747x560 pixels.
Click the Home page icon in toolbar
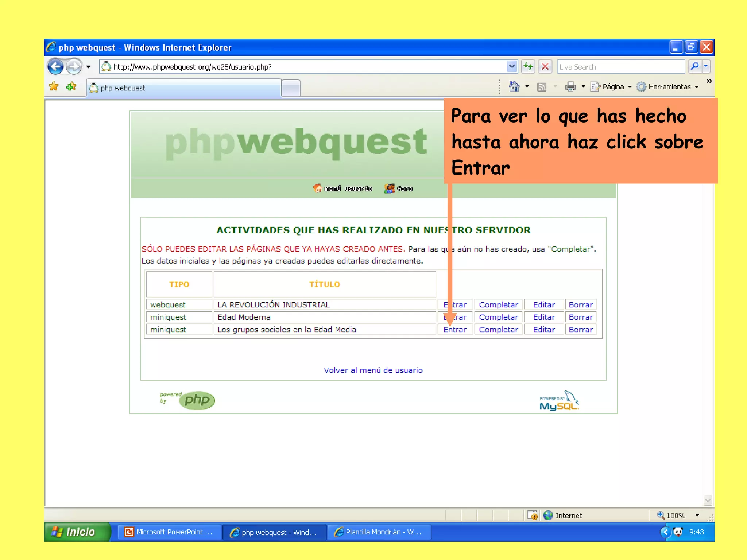point(514,87)
